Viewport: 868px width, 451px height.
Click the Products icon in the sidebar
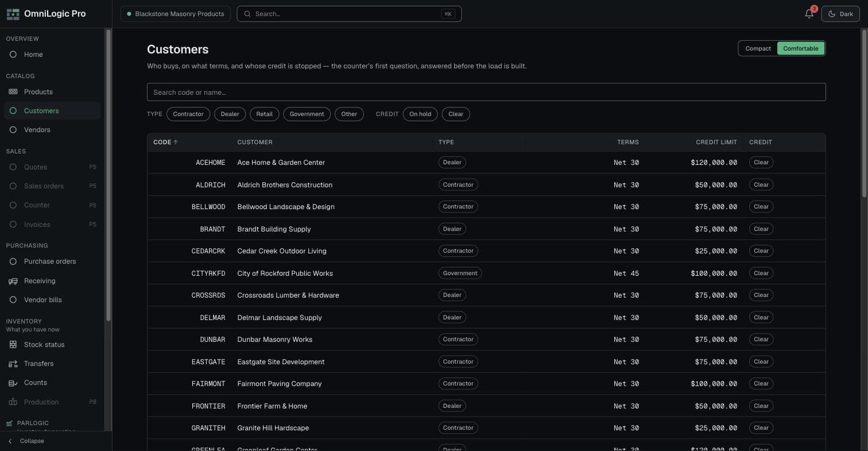(x=13, y=92)
